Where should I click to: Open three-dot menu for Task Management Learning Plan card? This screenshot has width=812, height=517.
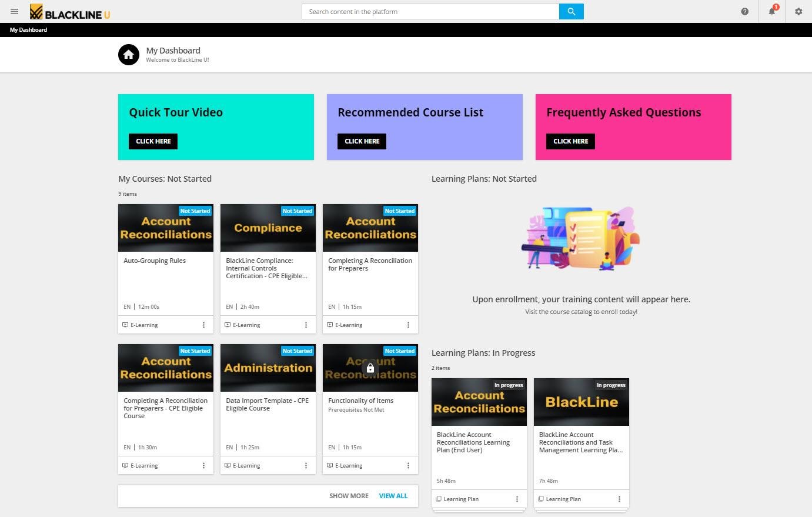(620, 499)
